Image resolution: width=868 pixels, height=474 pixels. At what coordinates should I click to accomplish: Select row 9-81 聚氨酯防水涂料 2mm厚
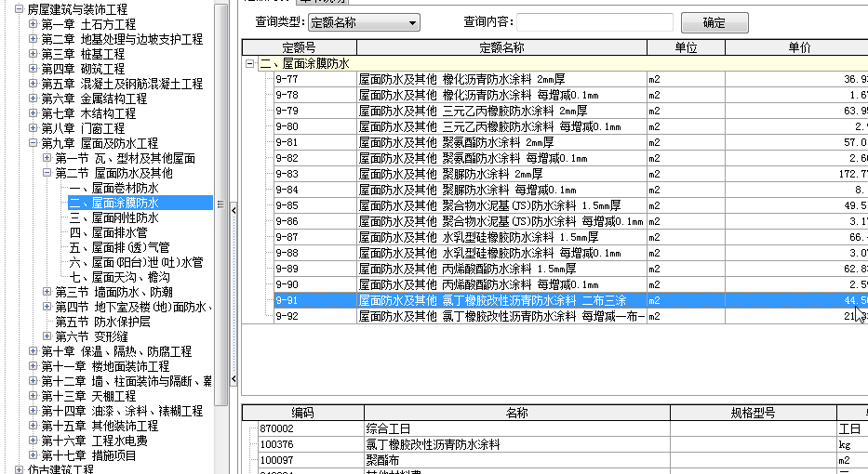571,142
